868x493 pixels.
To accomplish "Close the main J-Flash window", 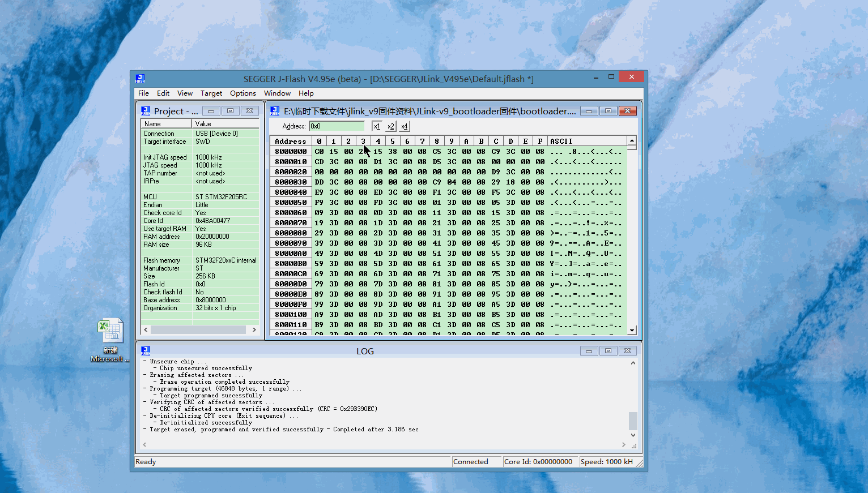I will click(631, 77).
